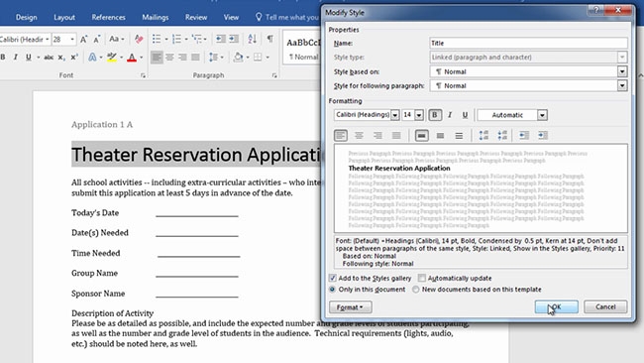644x363 pixels.
Task: Open the References tab
Action: [108, 17]
